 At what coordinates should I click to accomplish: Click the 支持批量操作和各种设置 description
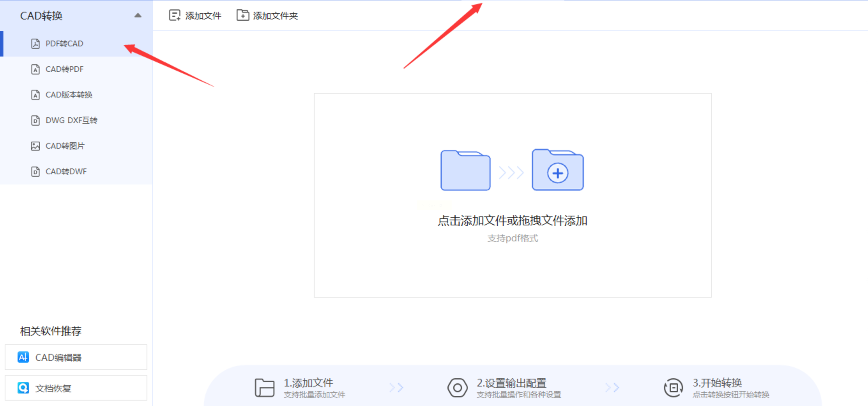click(519, 394)
